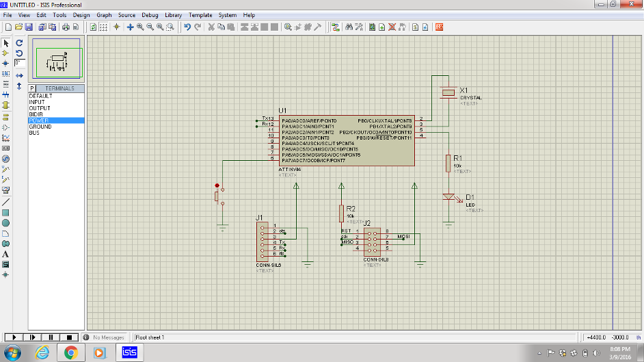
Task: Rotate anti-clockwise using rotation icon
Action: (19, 53)
